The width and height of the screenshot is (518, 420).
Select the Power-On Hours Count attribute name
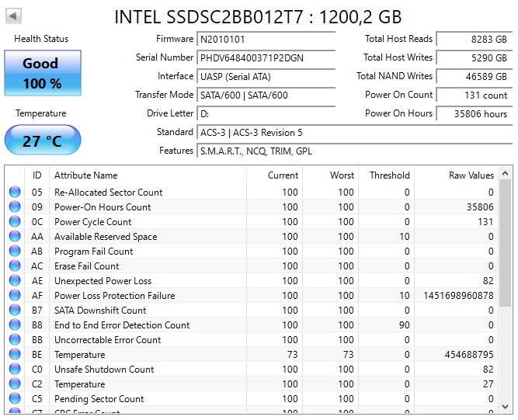[x=103, y=207]
